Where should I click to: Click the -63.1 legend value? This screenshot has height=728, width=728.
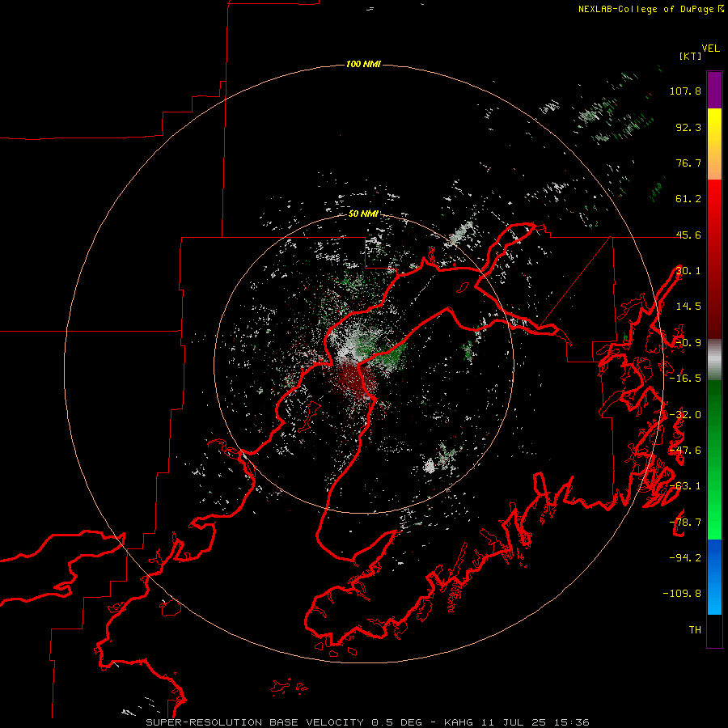(685, 486)
